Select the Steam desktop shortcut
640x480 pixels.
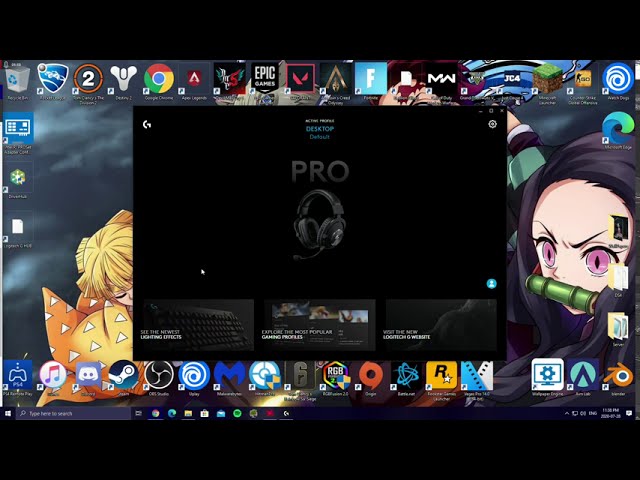[123, 378]
